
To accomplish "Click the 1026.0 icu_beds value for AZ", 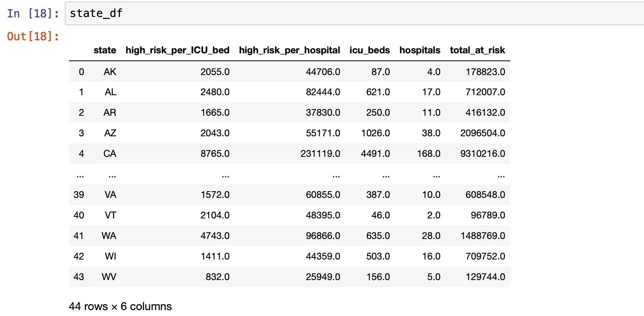I will coord(375,133).
